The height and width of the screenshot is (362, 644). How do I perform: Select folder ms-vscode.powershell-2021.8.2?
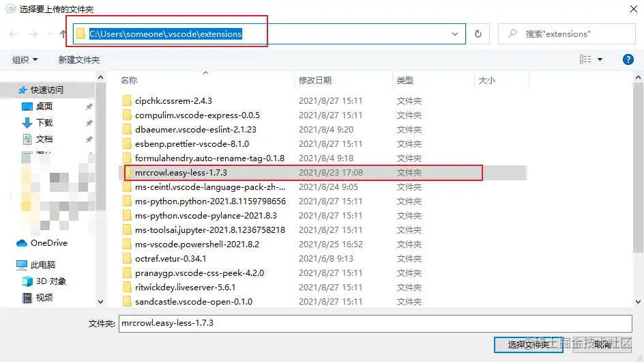coord(197,245)
